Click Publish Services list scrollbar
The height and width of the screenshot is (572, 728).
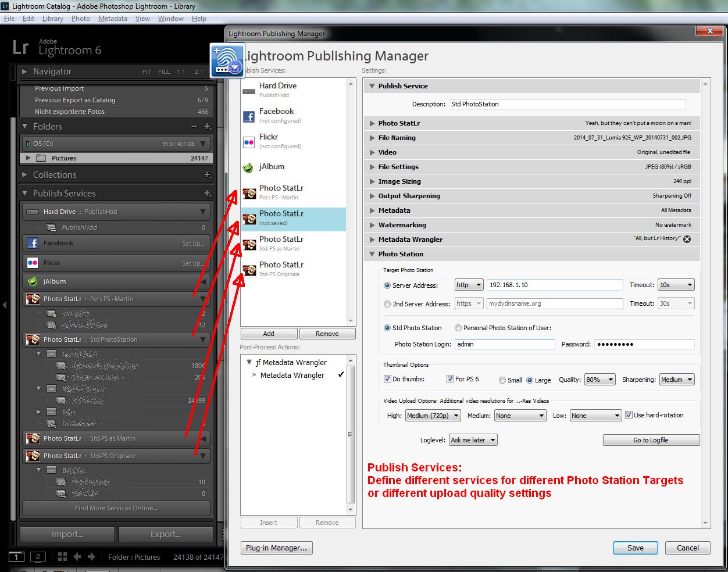(x=351, y=202)
